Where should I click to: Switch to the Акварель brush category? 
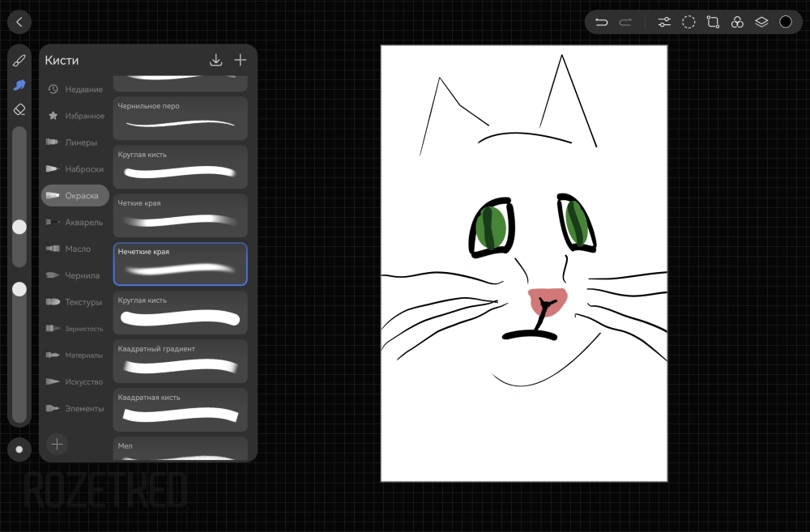click(x=75, y=222)
